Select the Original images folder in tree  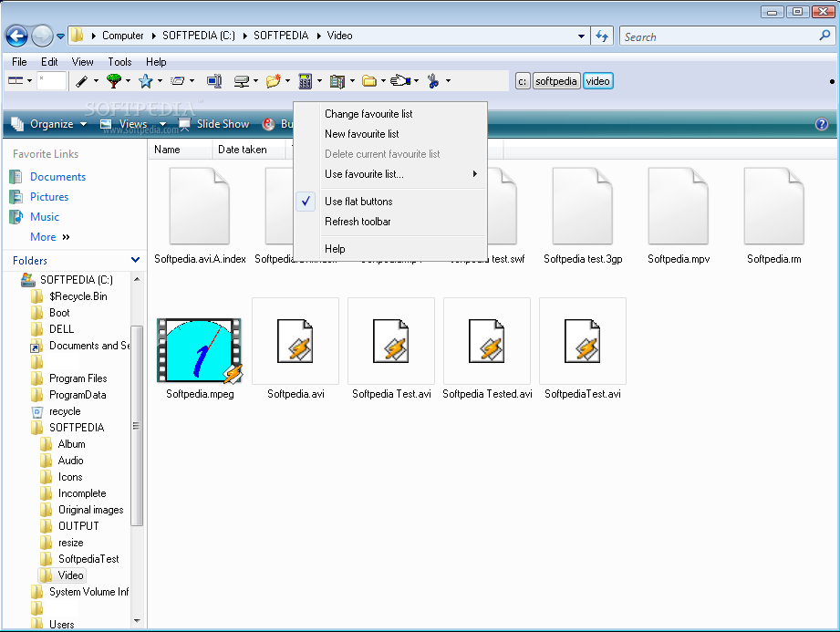(x=91, y=510)
